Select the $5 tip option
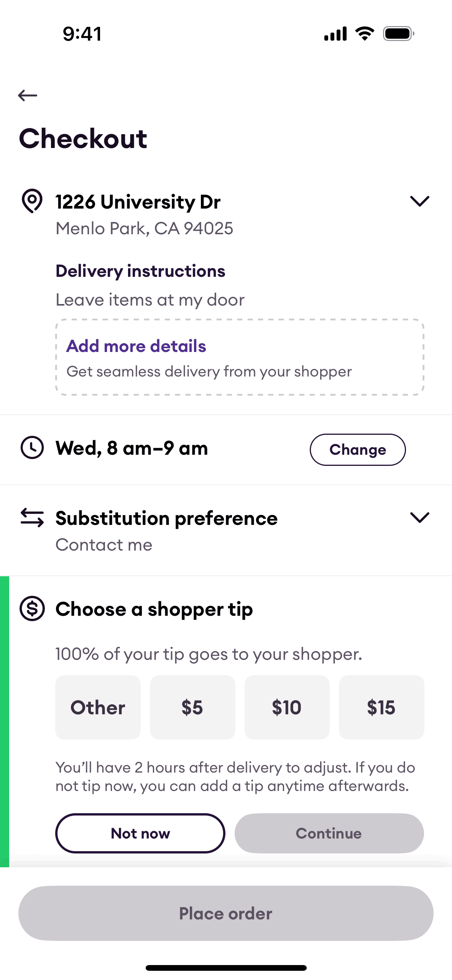The height and width of the screenshot is (980, 452). 192,707
